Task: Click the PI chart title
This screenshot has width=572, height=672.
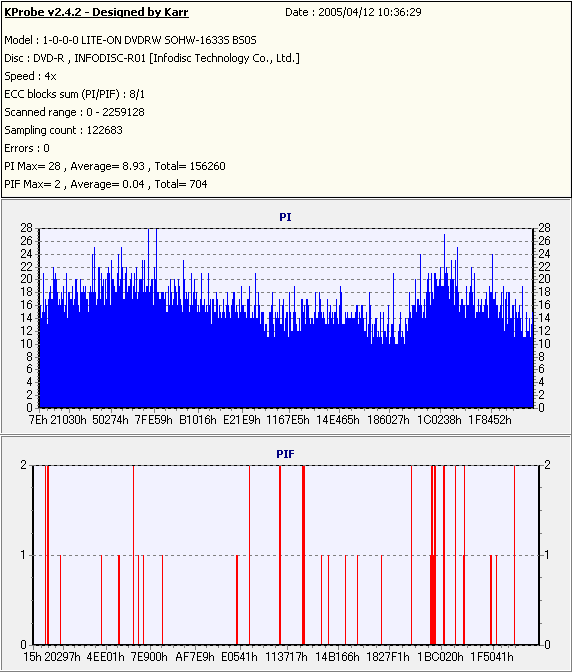Action: pyautogui.click(x=285, y=217)
